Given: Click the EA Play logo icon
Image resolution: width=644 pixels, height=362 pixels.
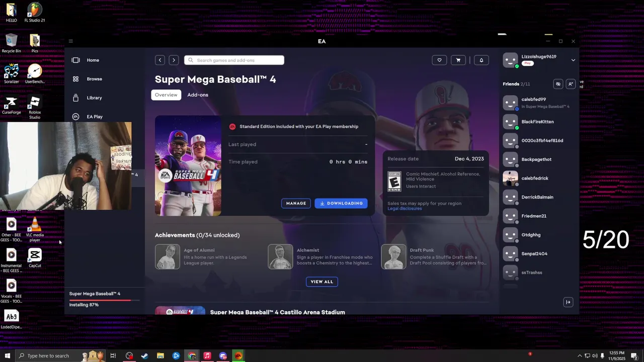Looking at the screenshot, I should (75, 117).
